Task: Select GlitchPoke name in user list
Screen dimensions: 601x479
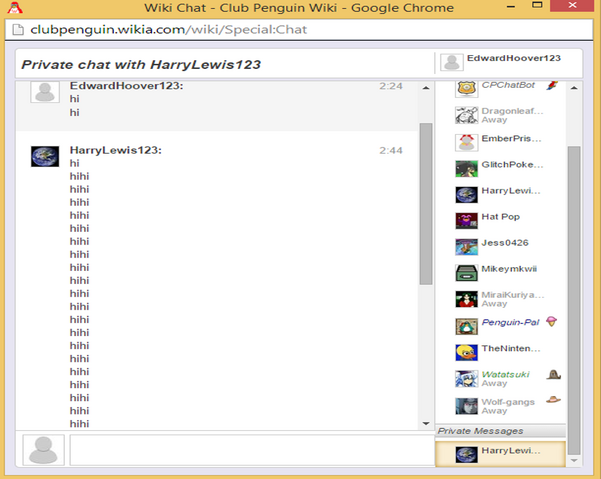Action: 512,165
